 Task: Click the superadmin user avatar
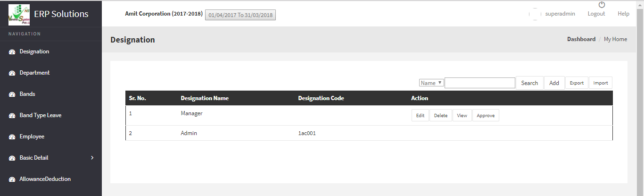point(535,14)
